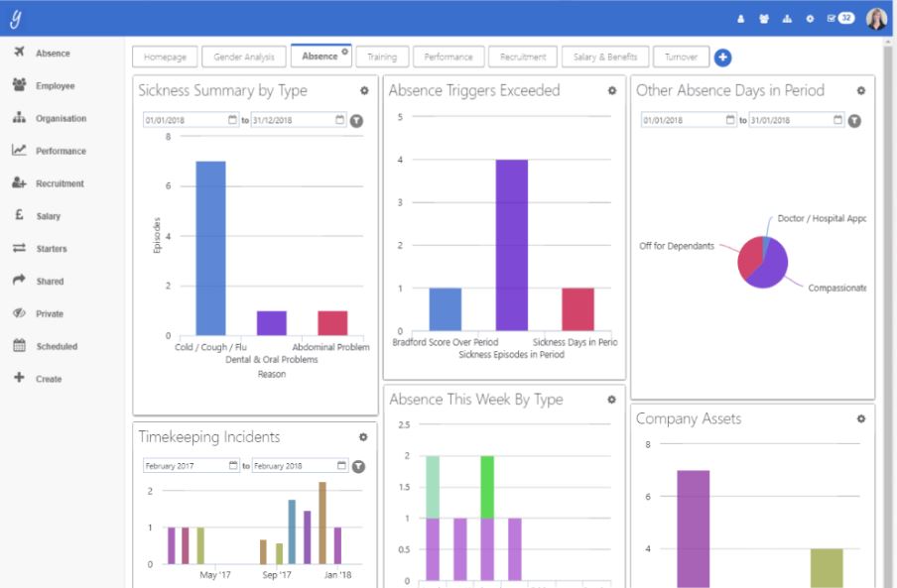Image resolution: width=897 pixels, height=588 pixels.
Task: Click the Sickness Days in Period bar
Action: [577, 309]
